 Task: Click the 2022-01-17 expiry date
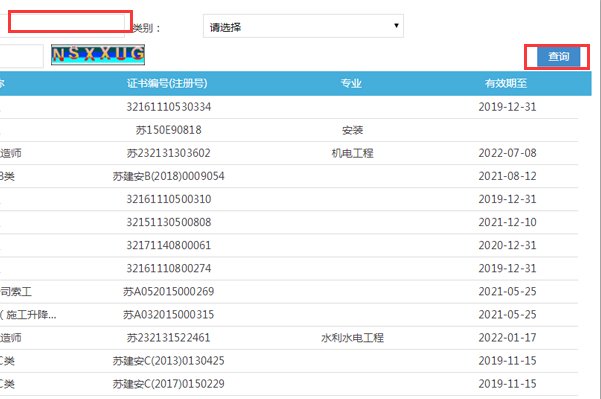[x=507, y=337]
